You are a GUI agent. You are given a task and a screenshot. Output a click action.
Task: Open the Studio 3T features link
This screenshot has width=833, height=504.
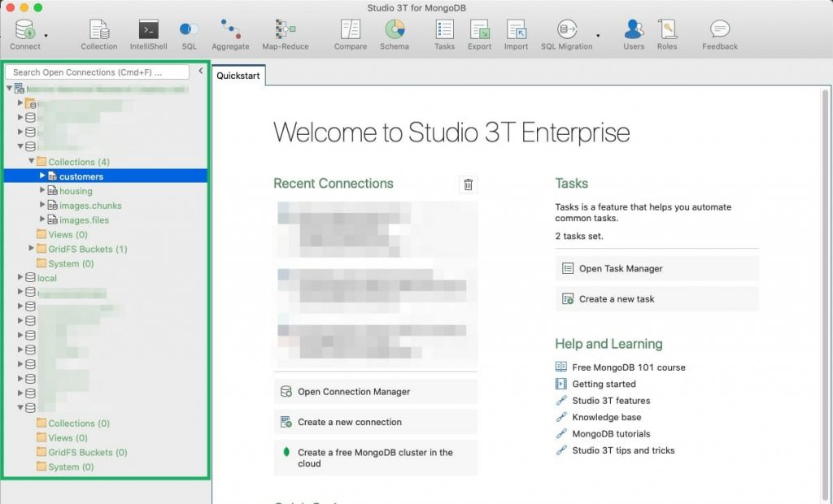pyautogui.click(x=611, y=401)
